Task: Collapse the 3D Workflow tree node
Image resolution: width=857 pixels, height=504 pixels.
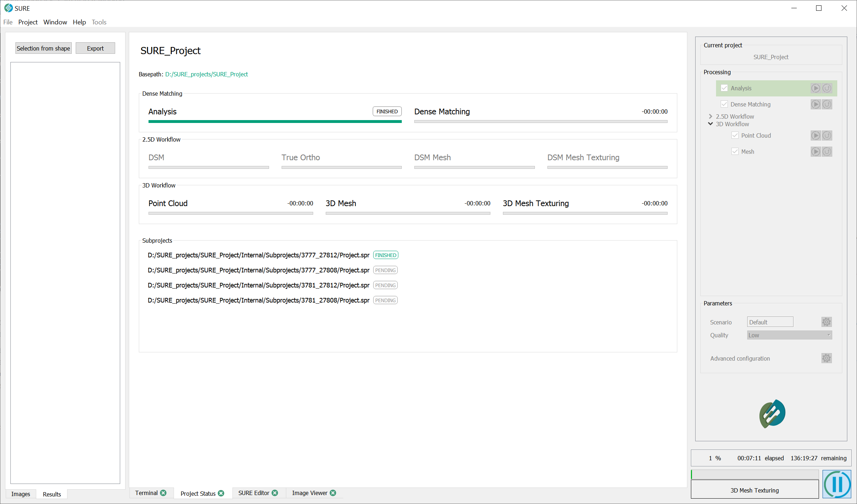Action: pos(710,124)
